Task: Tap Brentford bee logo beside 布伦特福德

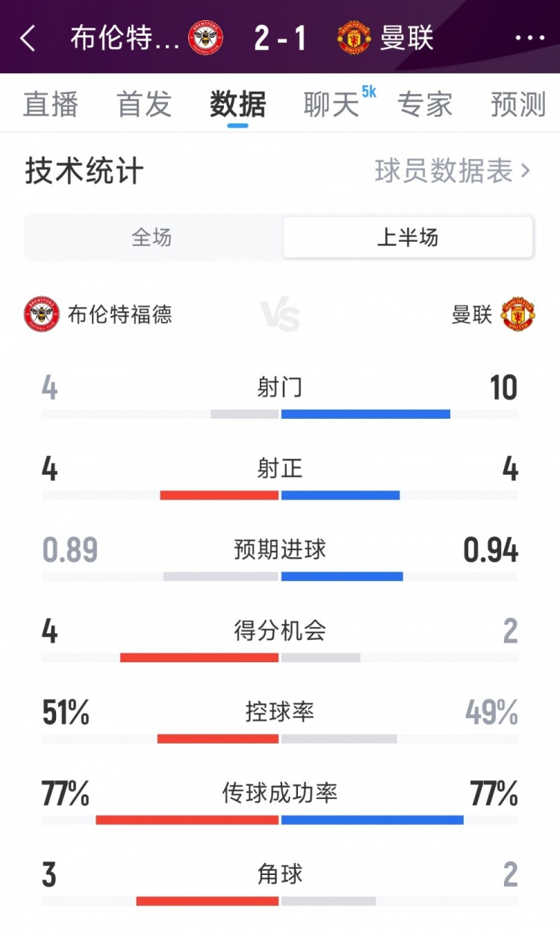Action: [x=41, y=314]
